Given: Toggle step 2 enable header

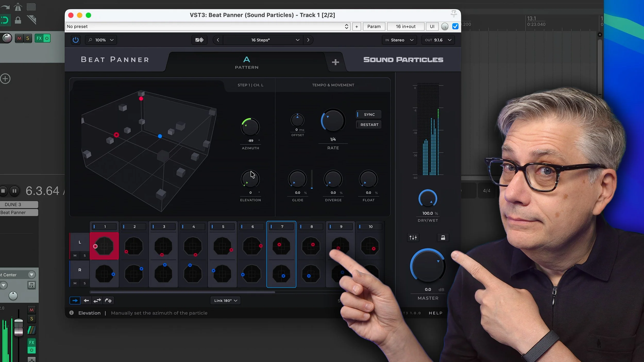Looking at the screenshot, I should (134, 227).
